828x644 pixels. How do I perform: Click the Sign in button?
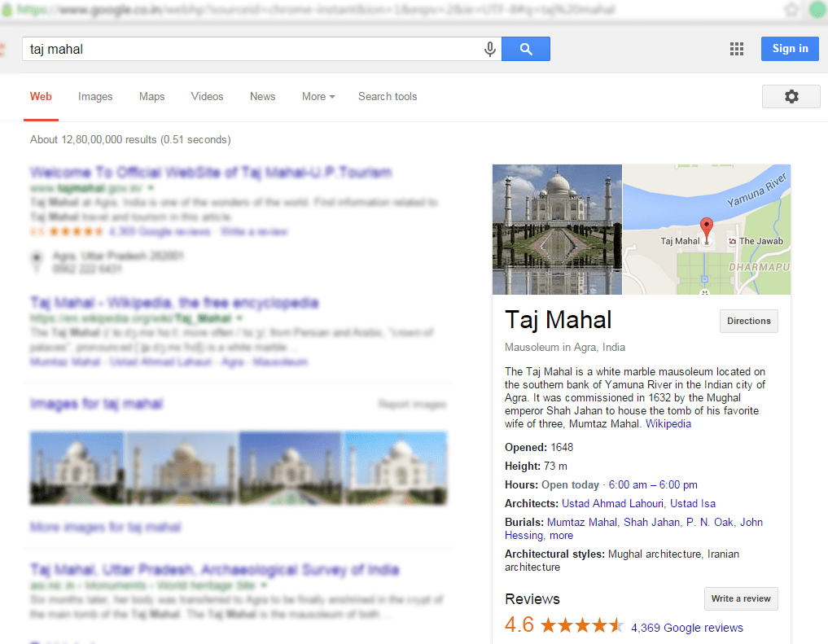(790, 49)
